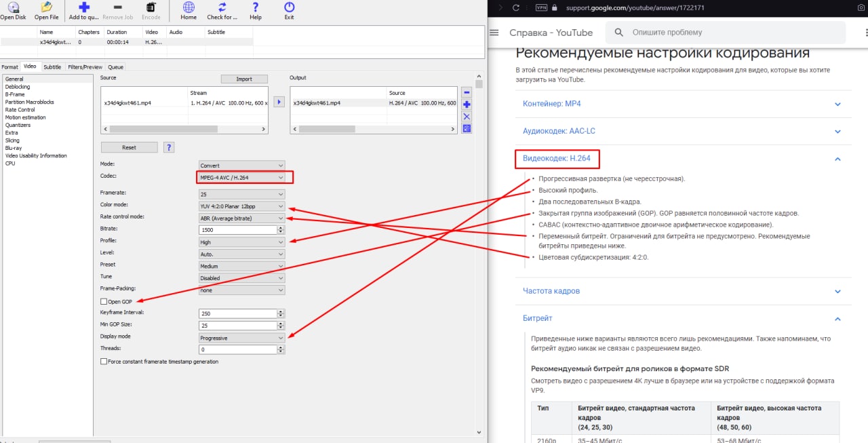
Task: Select the x34d4gkwt job row
Action: tap(126, 42)
